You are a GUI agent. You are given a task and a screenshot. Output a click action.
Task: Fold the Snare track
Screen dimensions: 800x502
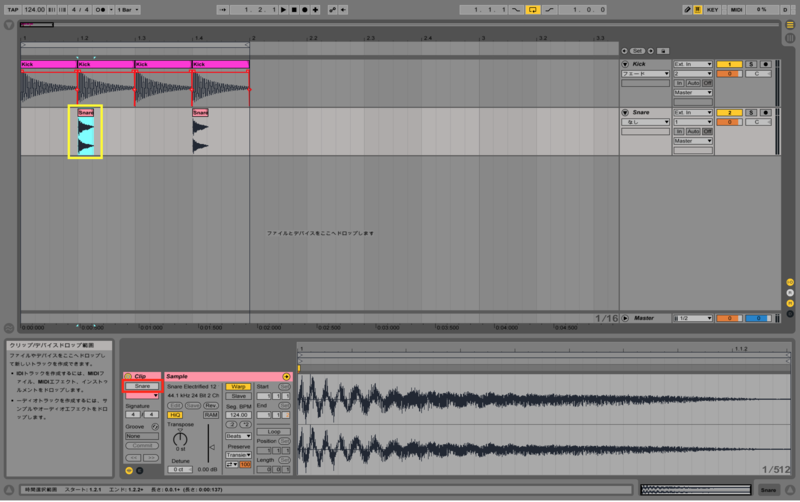point(625,113)
